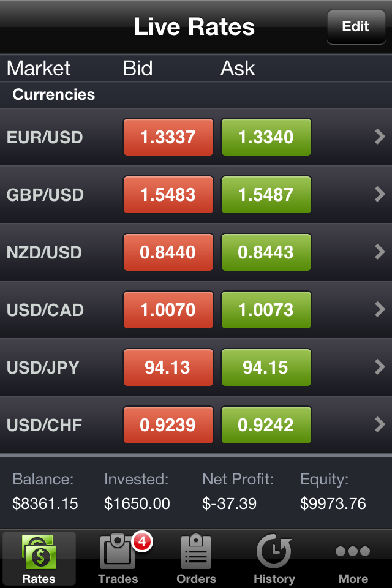The image size is (392, 588).
Task: Buy USD/CHF at ask 0.9242
Action: click(x=266, y=424)
